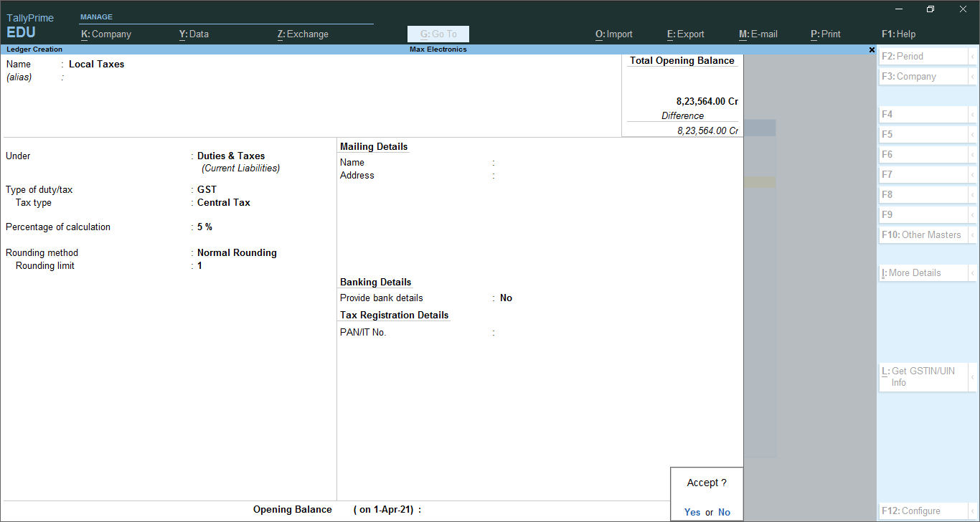
Task: Expand the arrow beside F12: Configure
Action: pos(973,511)
